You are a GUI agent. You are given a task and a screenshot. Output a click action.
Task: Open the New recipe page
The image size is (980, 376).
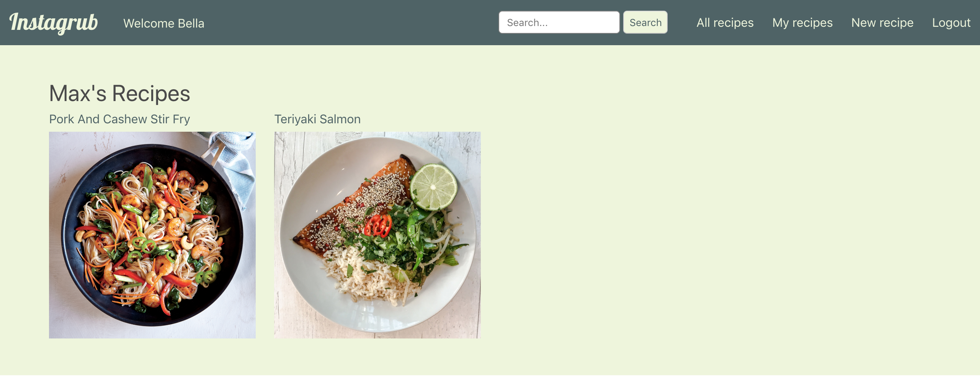[882, 23]
